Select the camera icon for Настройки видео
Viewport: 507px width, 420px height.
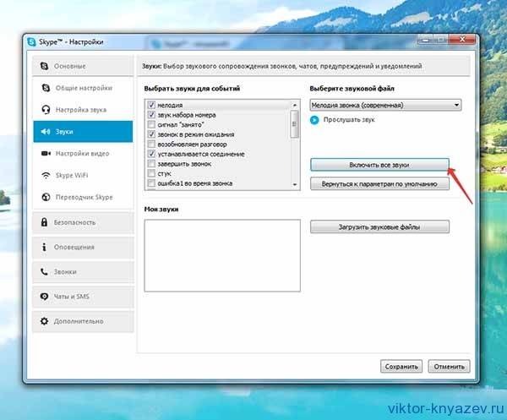click(x=45, y=154)
